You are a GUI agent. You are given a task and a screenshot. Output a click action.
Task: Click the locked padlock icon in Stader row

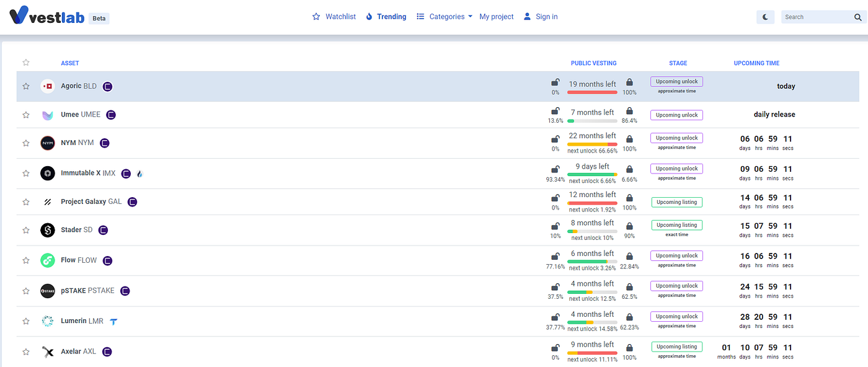tap(629, 226)
